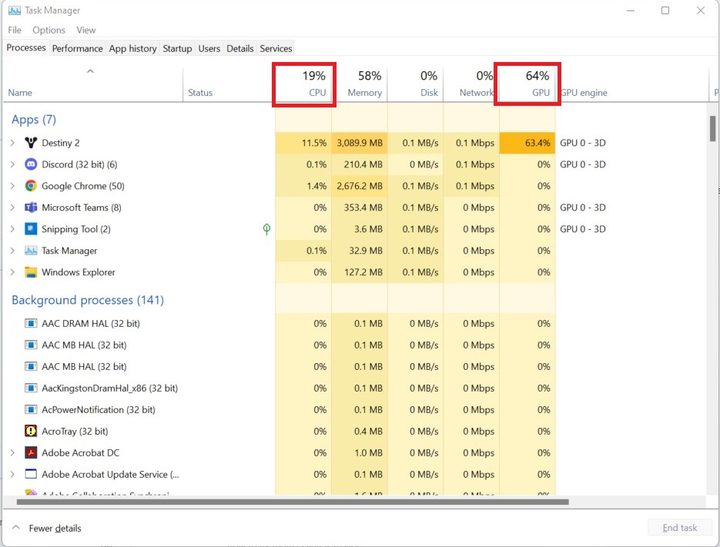Sort processes by Memory column

360,84
